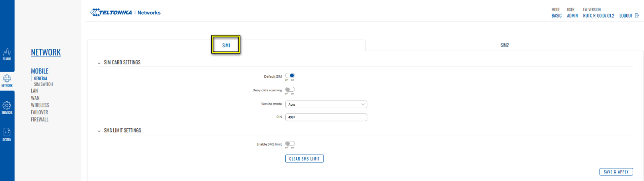Go to the Firewall menu item
644x181 pixels.
coord(39,119)
